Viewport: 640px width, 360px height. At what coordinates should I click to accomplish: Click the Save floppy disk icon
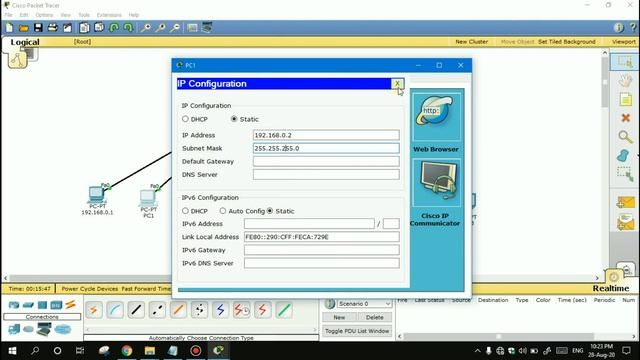tap(38, 28)
